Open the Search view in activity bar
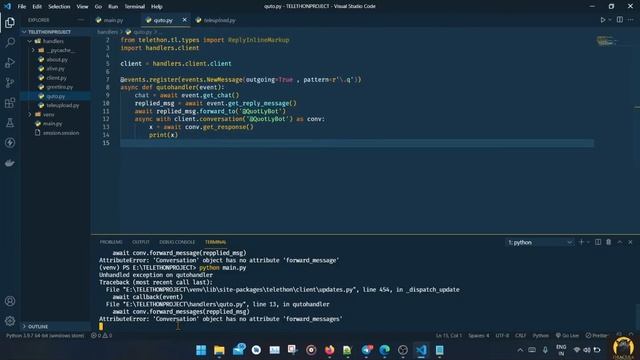640x360 pixels. pos(10,42)
